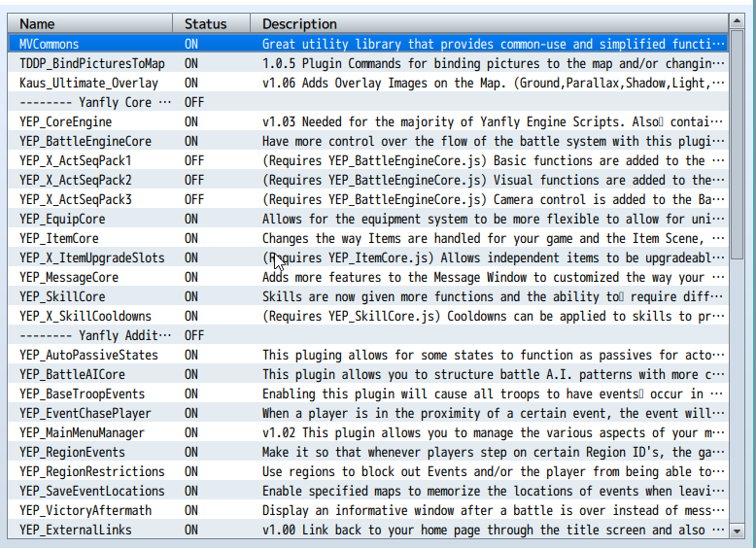Click the 'Cooldowns can be applied' description
The height and width of the screenshot is (548, 756).
tap(494, 316)
